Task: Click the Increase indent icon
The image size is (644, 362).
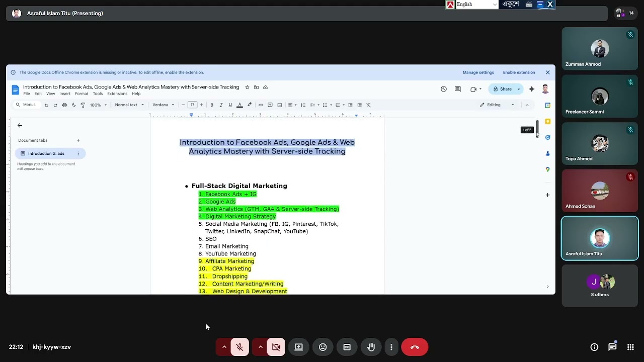Action: (359, 105)
